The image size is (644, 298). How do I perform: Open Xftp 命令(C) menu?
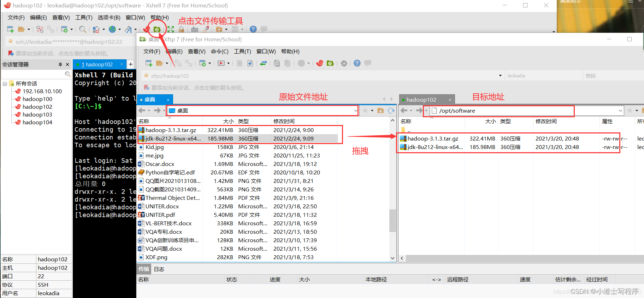pos(220,51)
